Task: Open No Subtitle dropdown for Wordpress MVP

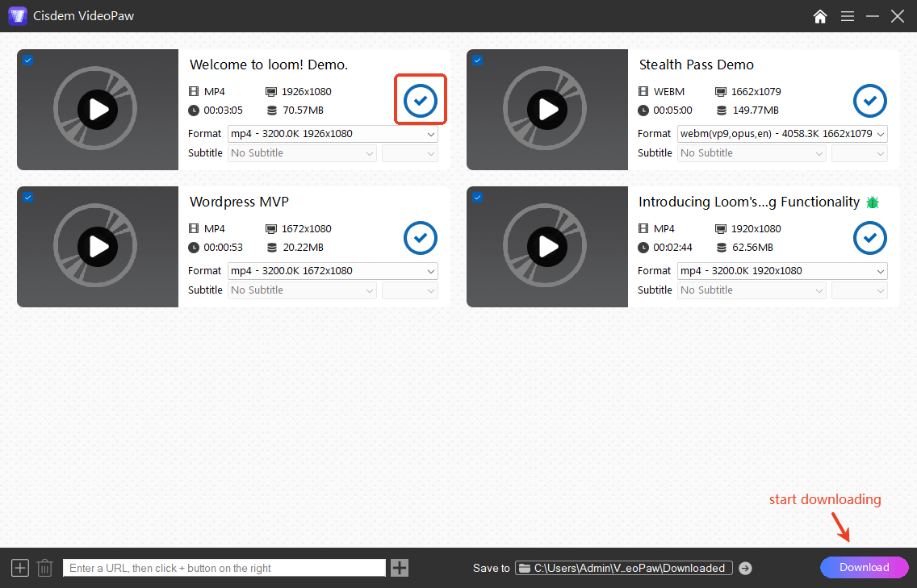Action: tap(303, 290)
